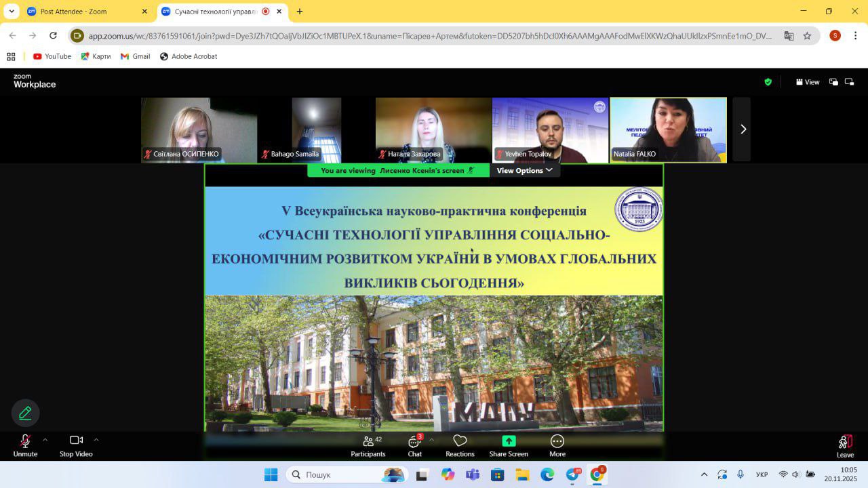Screen dimensions: 868x488
Task: Expand audio options arrow next to Unmute
Action: click(45, 439)
